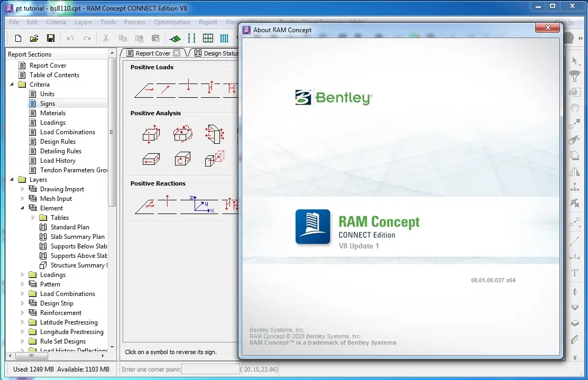Switch to the Design Status tab
The image size is (588, 380).
[216, 53]
